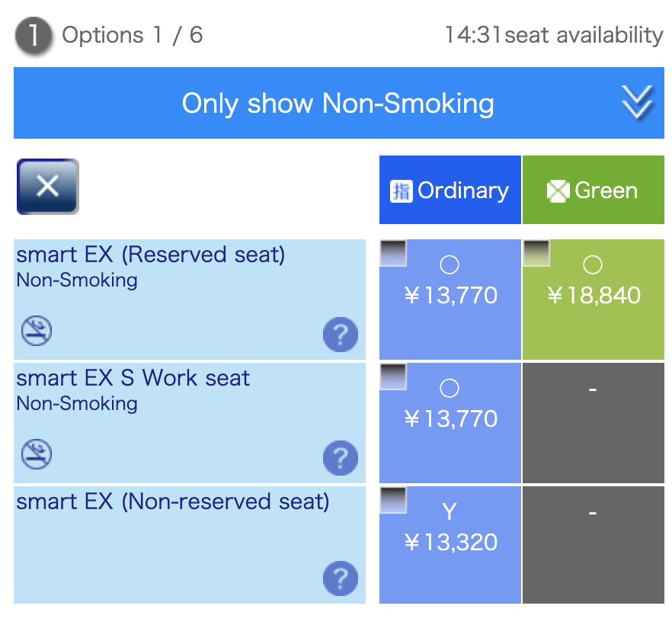
Task: Check the Reserved seat Ordinary ¥13,770 box
Action: 393,253
